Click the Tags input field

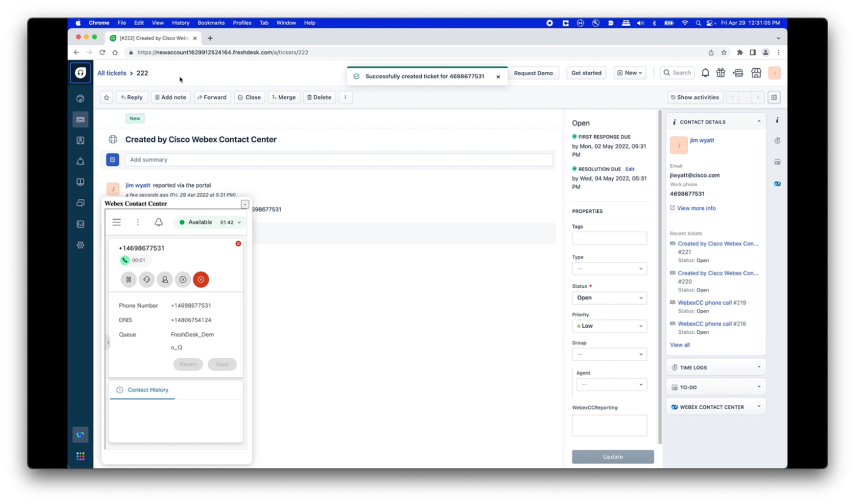610,238
